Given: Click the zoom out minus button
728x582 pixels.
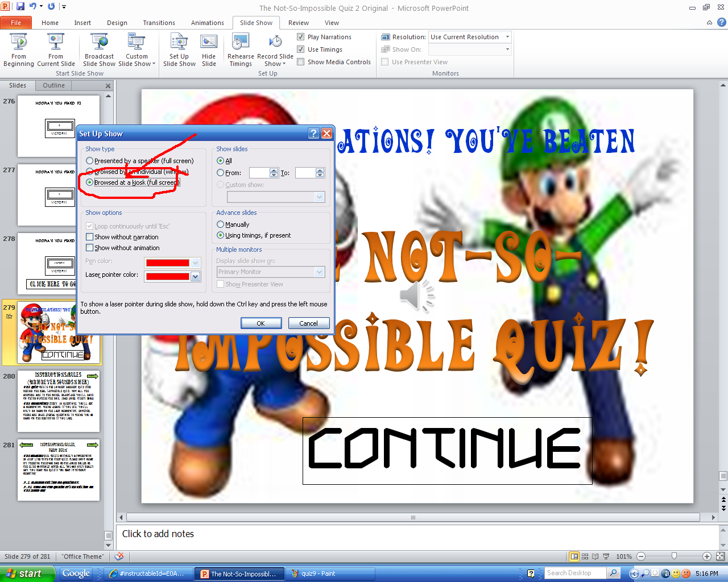Looking at the screenshot, I should click(641, 556).
